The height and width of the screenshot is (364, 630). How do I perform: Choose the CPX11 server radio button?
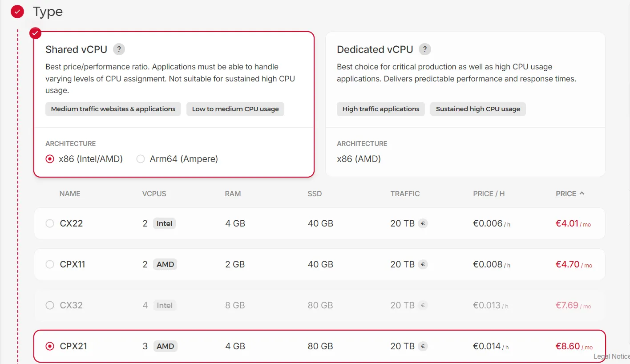(x=50, y=264)
